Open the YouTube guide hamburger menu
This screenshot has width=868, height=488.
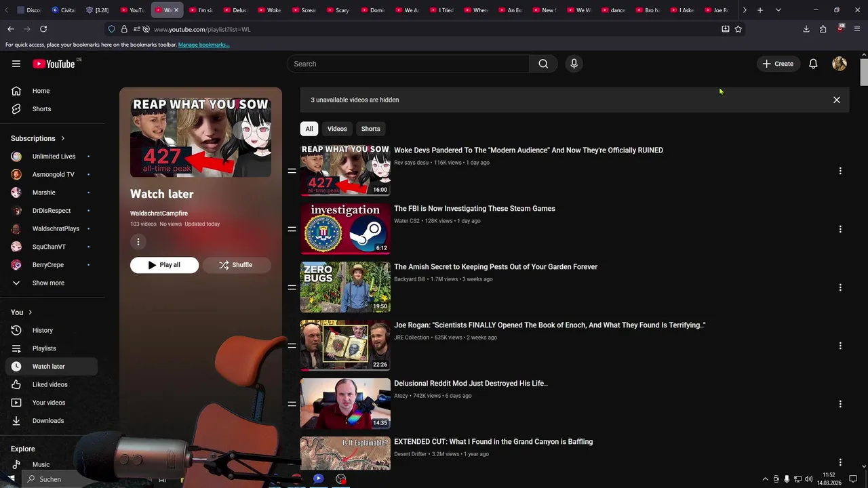[16, 64]
